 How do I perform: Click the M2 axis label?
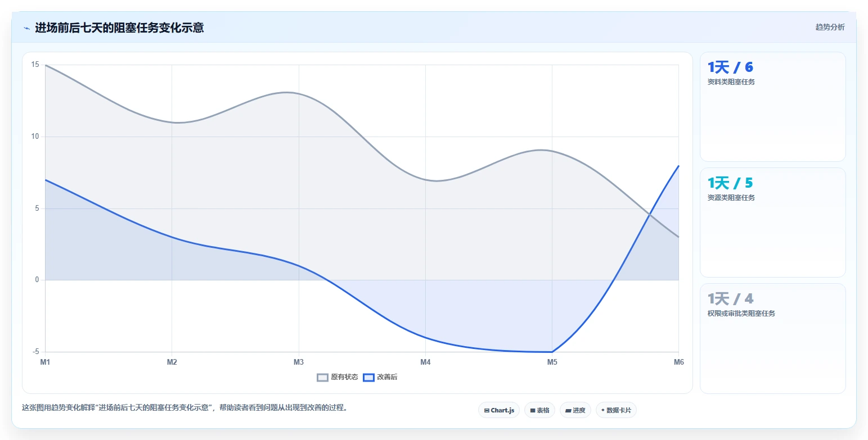pyautogui.click(x=172, y=362)
